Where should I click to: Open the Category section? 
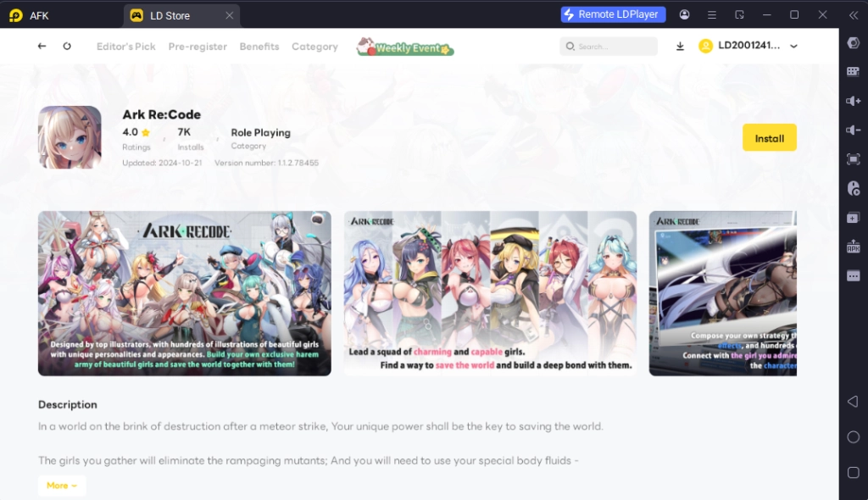314,47
